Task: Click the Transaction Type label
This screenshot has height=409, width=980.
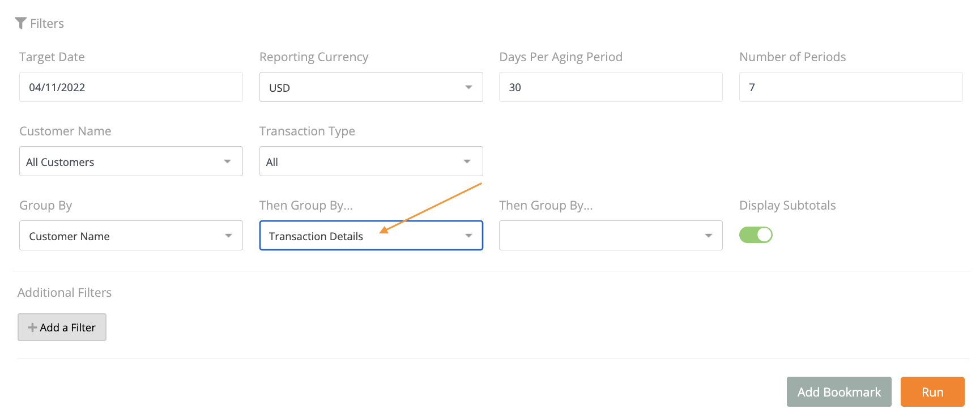Action: (307, 131)
